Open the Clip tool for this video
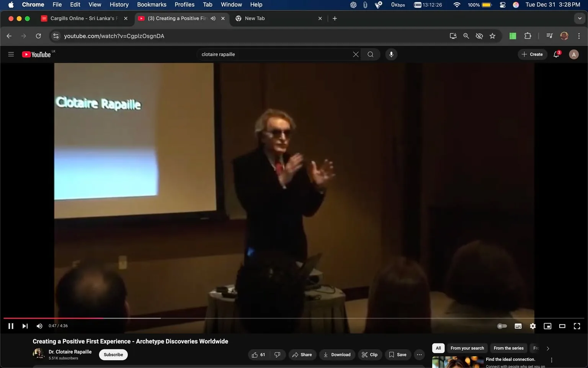 [369, 355]
